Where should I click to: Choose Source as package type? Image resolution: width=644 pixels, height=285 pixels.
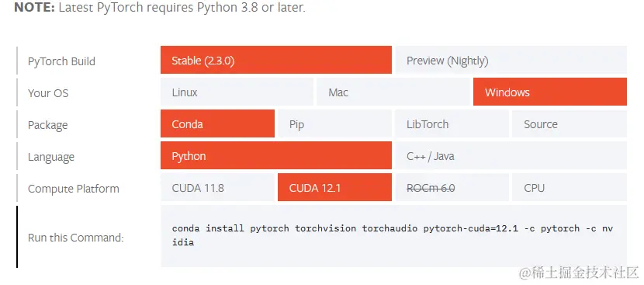point(570,123)
